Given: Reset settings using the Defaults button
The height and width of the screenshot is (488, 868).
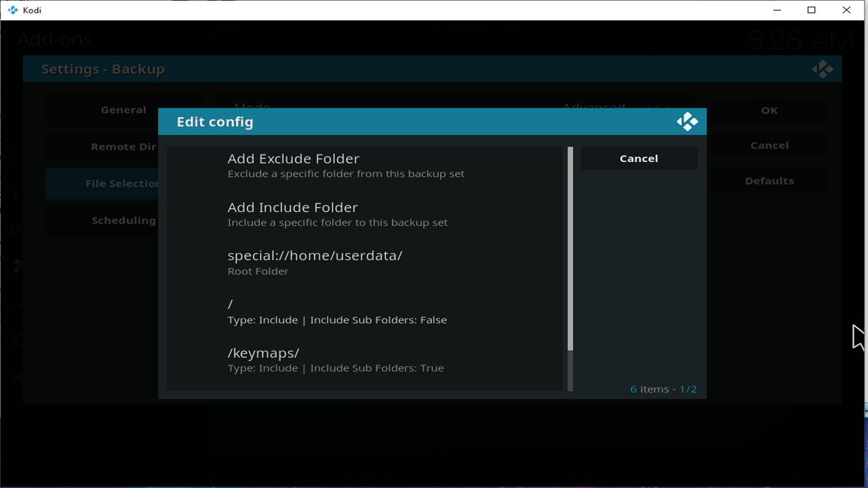Looking at the screenshot, I should coord(769,181).
